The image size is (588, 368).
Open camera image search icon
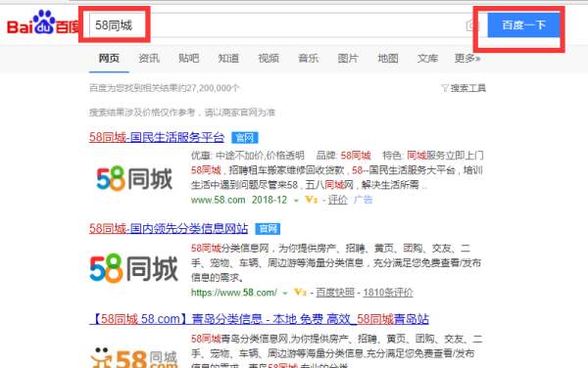[x=472, y=25]
